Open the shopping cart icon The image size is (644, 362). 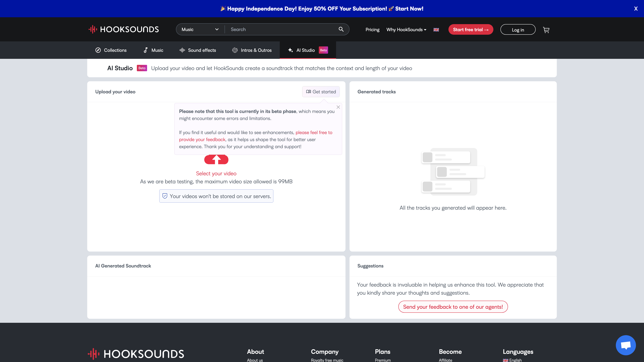[546, 30]
